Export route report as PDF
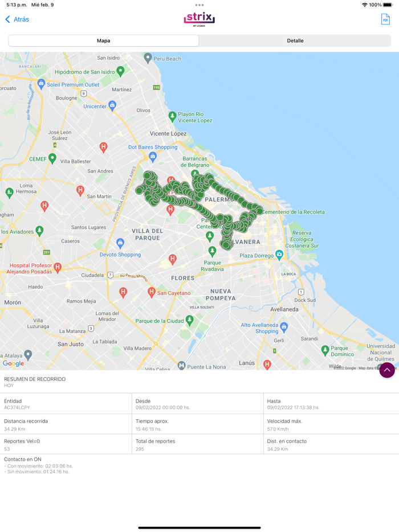 [385, 19]
